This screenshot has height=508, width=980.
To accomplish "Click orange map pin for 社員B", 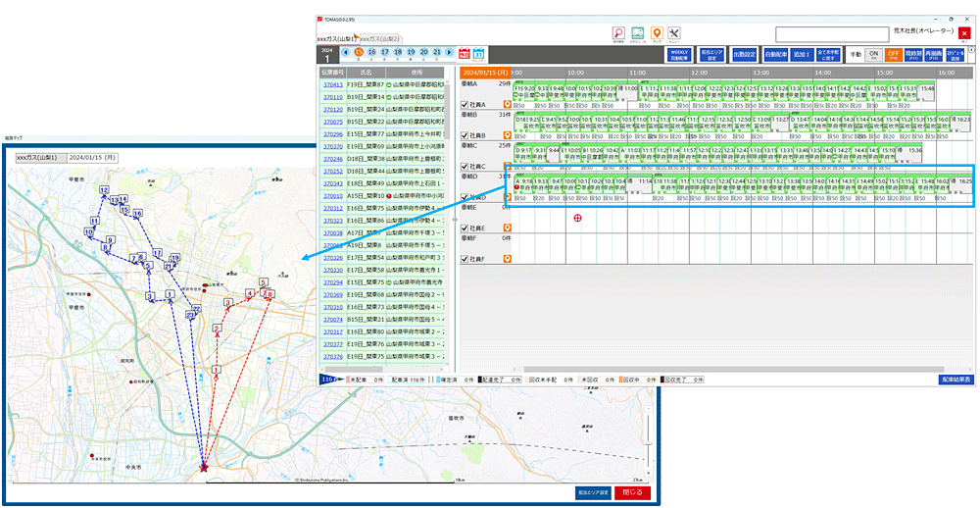I will pyautogui.click(x=508, y=134).
